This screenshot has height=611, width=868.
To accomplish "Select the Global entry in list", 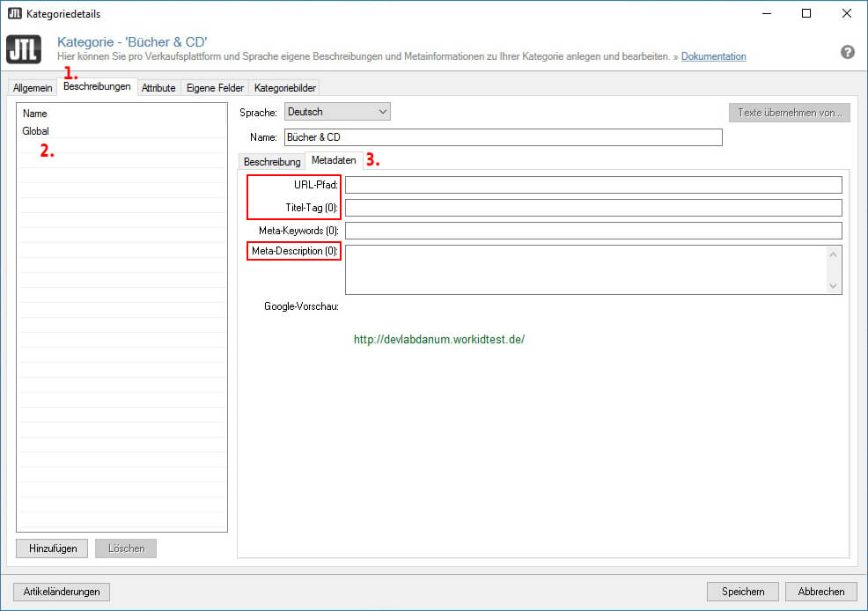I will point(36,131).
